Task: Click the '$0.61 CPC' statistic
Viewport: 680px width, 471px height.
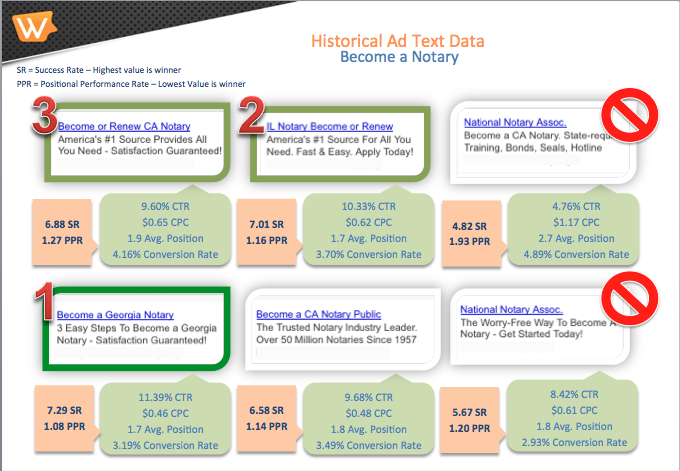Action: click(x=574, y=410)
